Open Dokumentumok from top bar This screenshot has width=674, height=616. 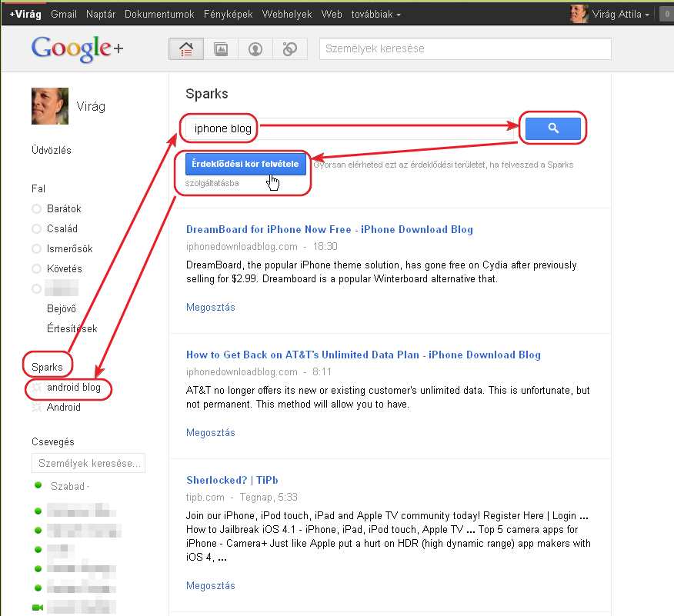pos(159,14)
